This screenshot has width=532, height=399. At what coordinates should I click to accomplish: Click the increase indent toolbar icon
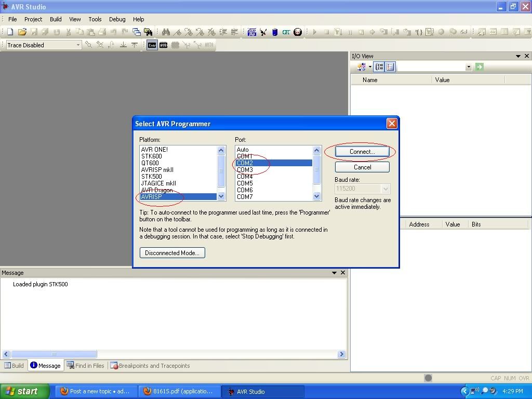[223, 32]
